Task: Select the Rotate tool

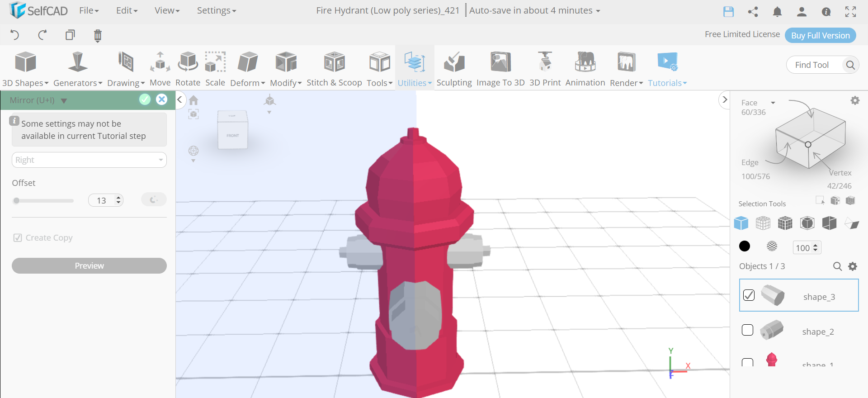Action: pos(188,69)
